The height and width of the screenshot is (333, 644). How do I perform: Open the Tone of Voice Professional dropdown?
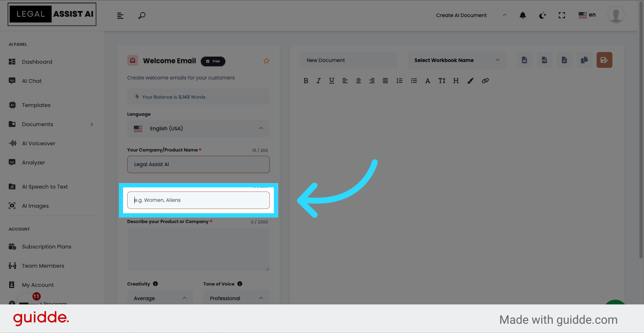237,298
